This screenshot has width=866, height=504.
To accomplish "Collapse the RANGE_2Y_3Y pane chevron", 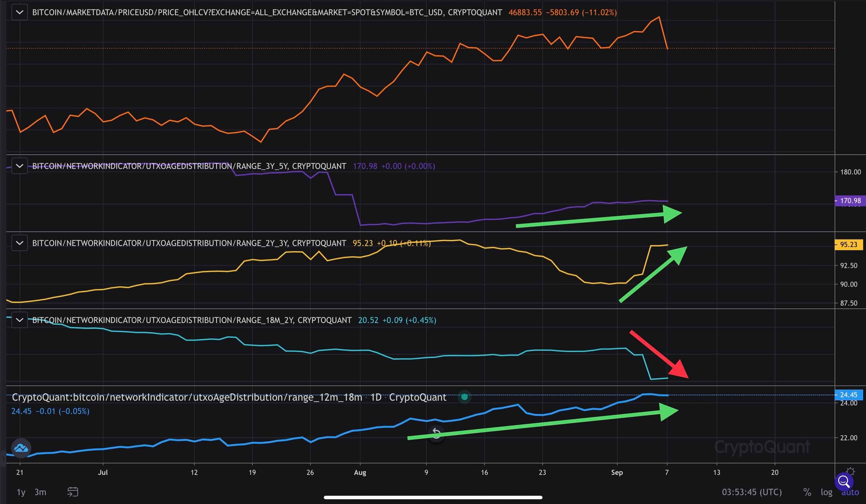I will (20, 243).
